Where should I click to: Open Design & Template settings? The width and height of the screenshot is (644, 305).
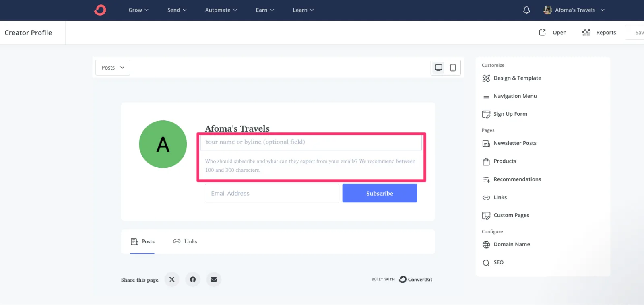(x=517, y=78)
